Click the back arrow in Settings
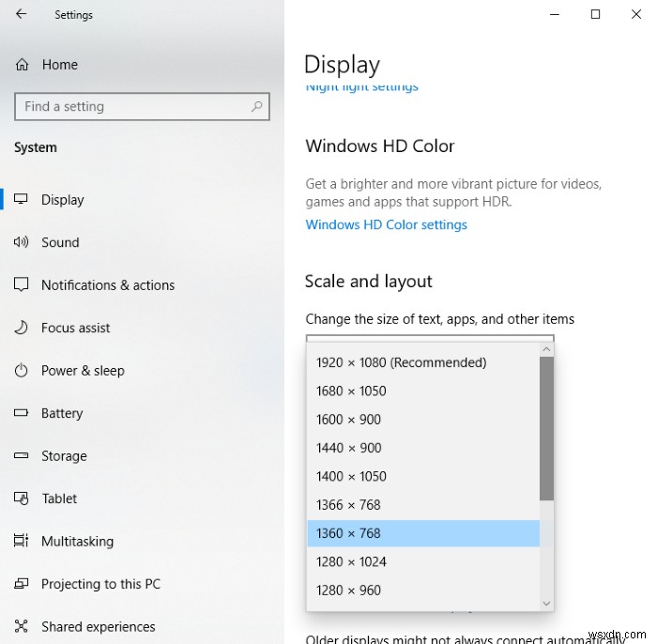The height and width of the screenshot is (644, 657). pyautogui.click(x=21, y=14)
